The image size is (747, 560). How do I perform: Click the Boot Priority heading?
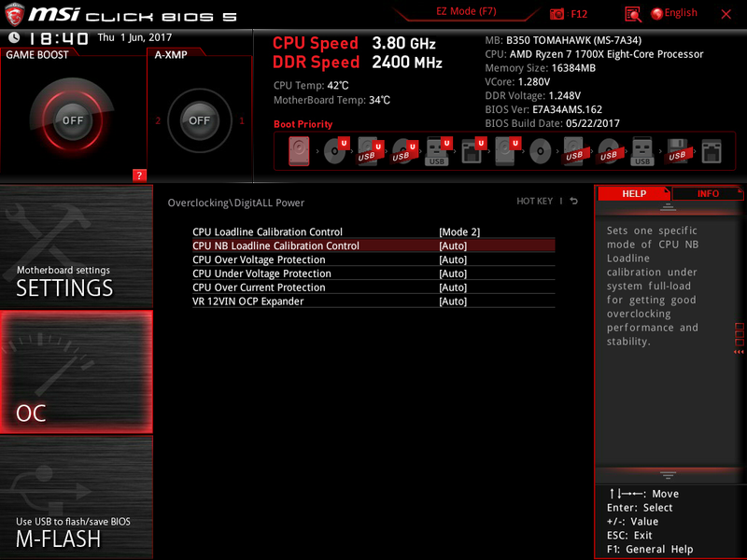coord(303,124)
